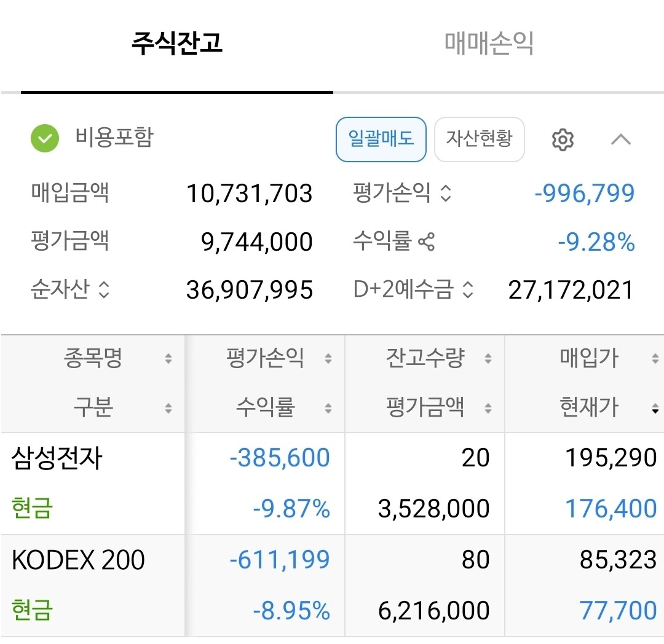Image resolution: width=664 pixels, height=644 pixels.
Task: Sort by 평가금액 column header arrows
Action: tap(488, 409)
